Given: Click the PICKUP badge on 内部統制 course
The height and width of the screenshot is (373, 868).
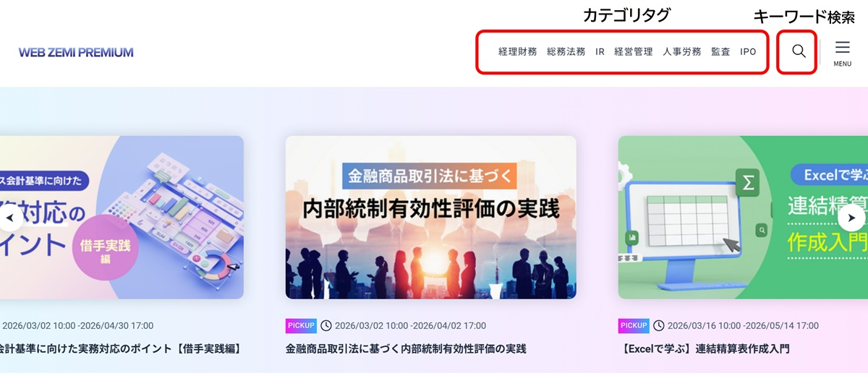Looking at the screenshot, I should (x=301, y=326).
